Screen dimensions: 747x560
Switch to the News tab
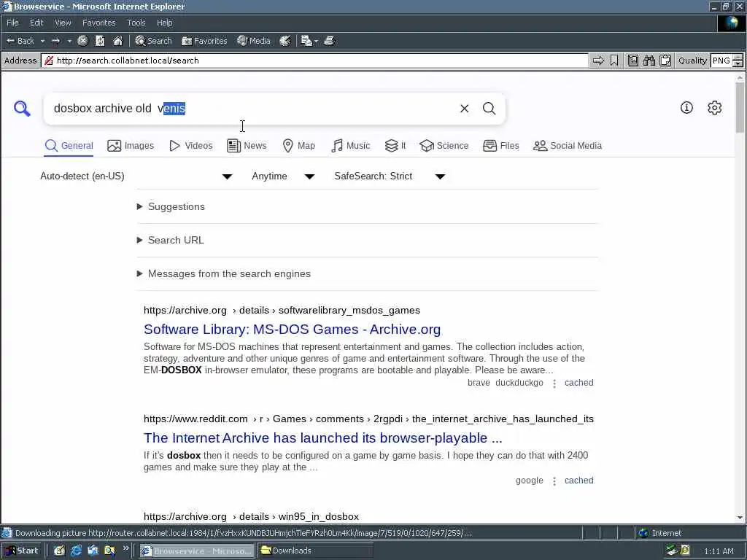pos(247,146)
